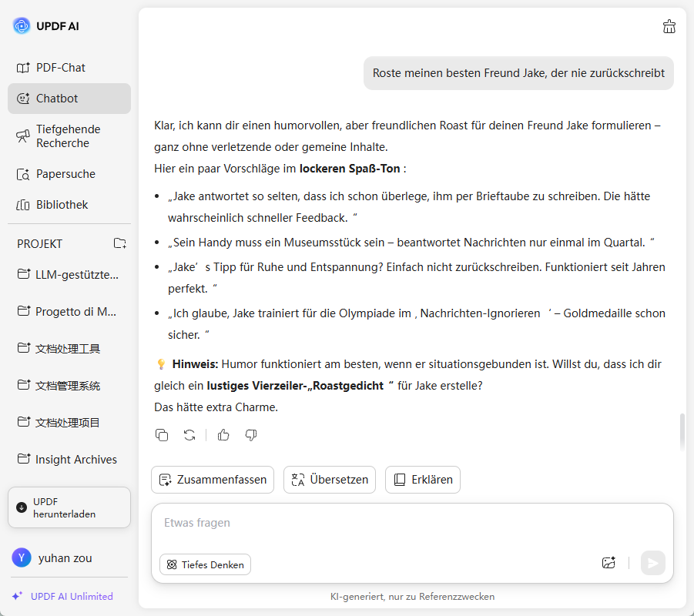Click the Zusammenfassen button
The width and height of the screenshot is (694, 616).
(x=213, y=479)
